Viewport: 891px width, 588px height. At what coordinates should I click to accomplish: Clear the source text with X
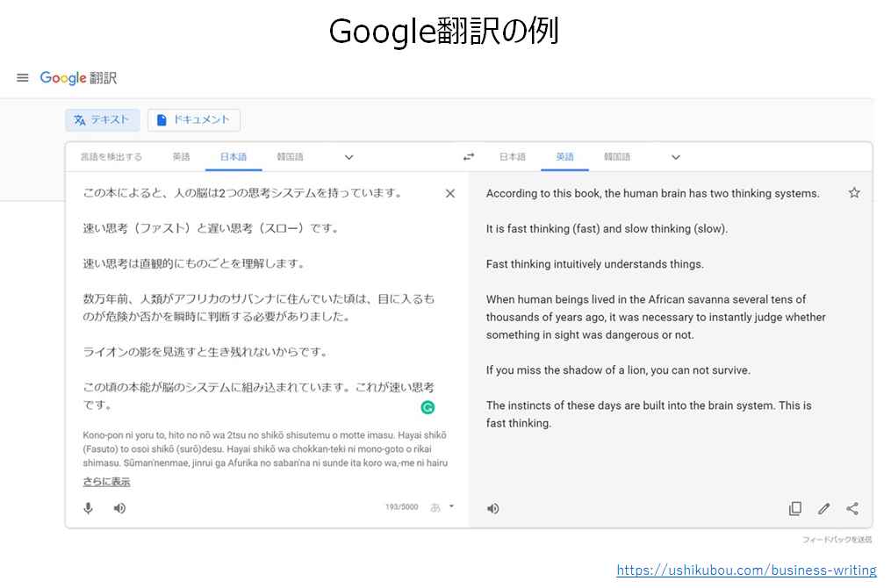point(450,194)
